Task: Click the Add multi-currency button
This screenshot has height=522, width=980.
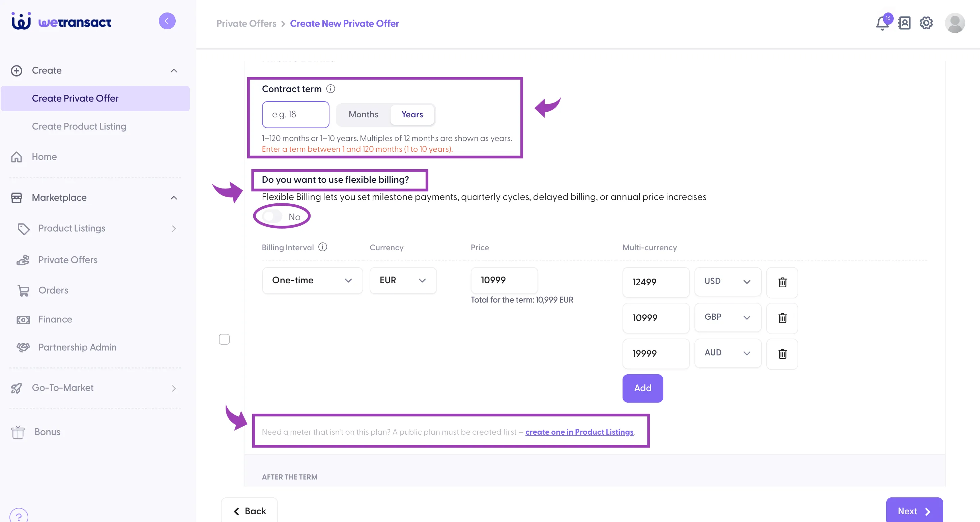Action: click(x=642, y=388)
